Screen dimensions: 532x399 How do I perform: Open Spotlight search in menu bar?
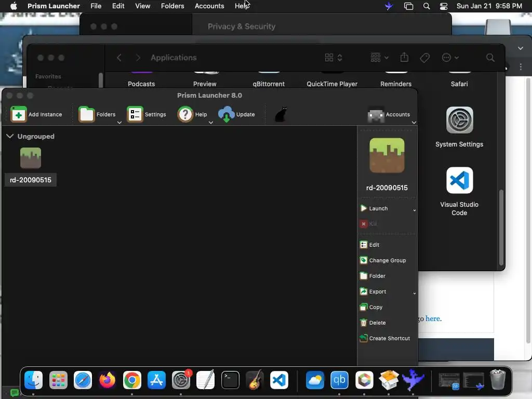(x=427, y=6)
